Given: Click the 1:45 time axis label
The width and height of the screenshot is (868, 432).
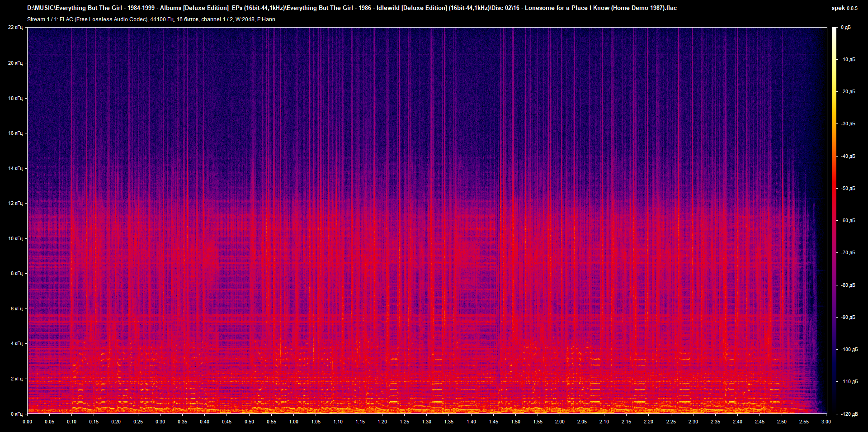Looking at the screenshot, I should pyautogui.click(x=494, y=422).
